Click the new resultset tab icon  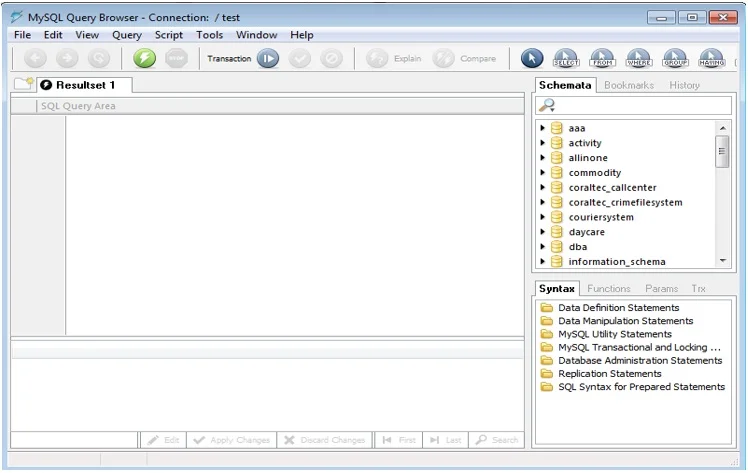point(23,84)
